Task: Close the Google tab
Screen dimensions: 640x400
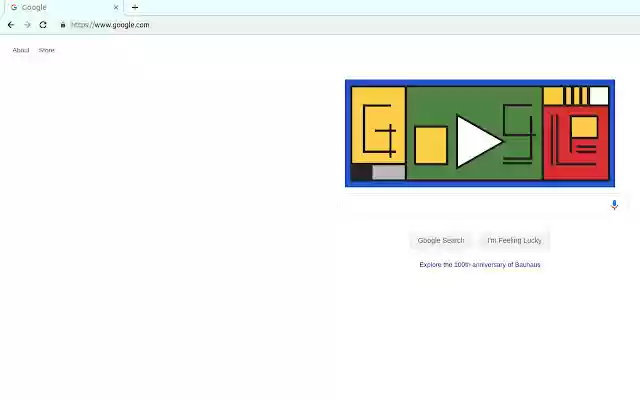Action: click(116, 7)
